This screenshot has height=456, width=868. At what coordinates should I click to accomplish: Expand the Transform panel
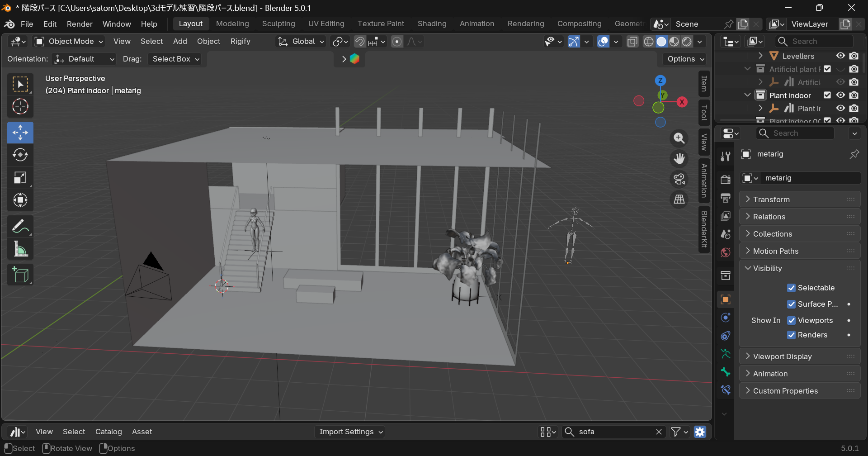[771, 199]
